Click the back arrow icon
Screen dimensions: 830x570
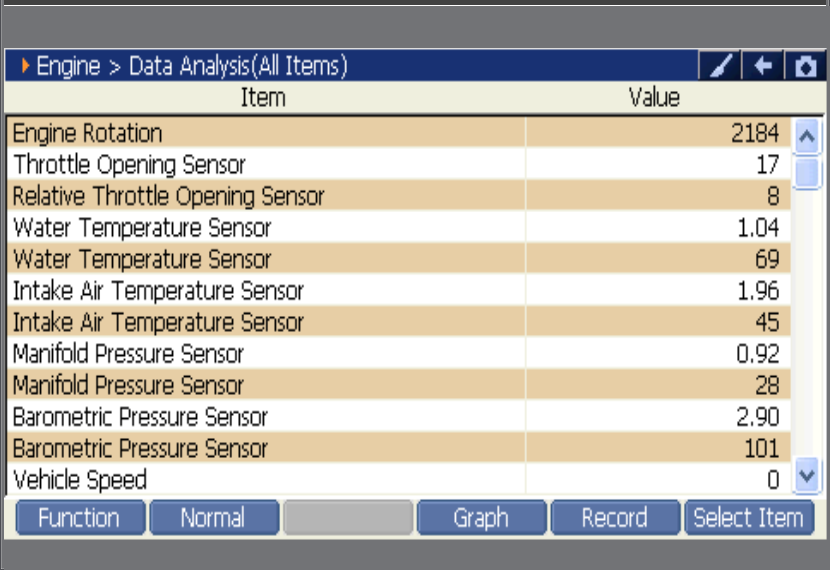(763, 66)
